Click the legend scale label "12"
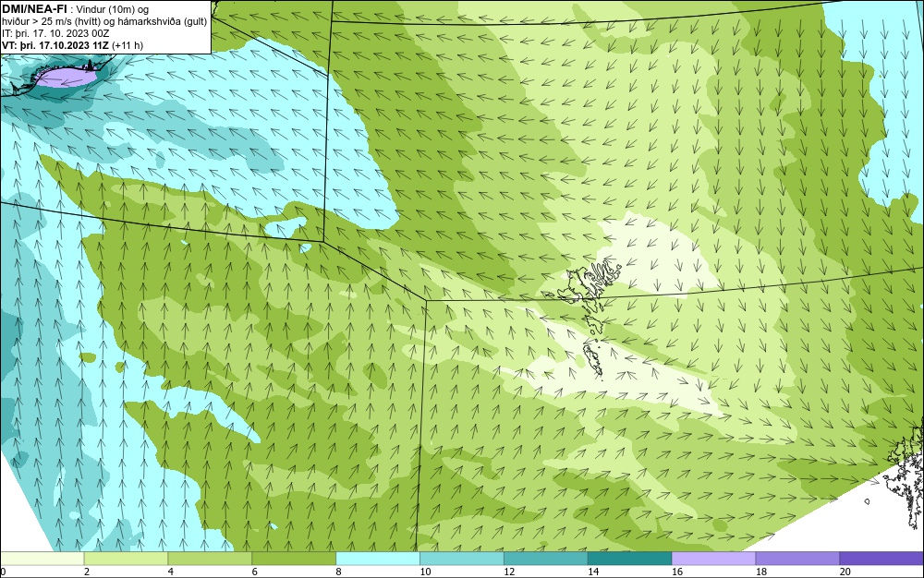924x578 pixels. (509, 572)
